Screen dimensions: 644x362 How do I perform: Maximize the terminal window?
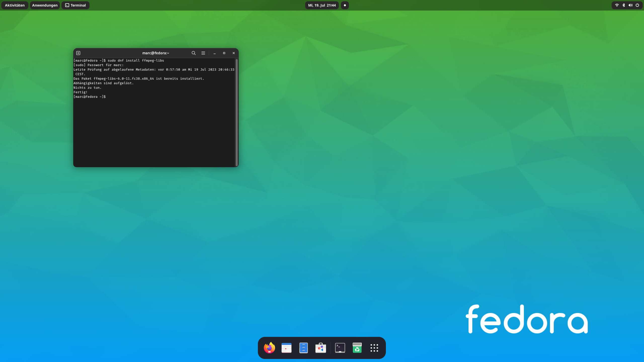224,53
